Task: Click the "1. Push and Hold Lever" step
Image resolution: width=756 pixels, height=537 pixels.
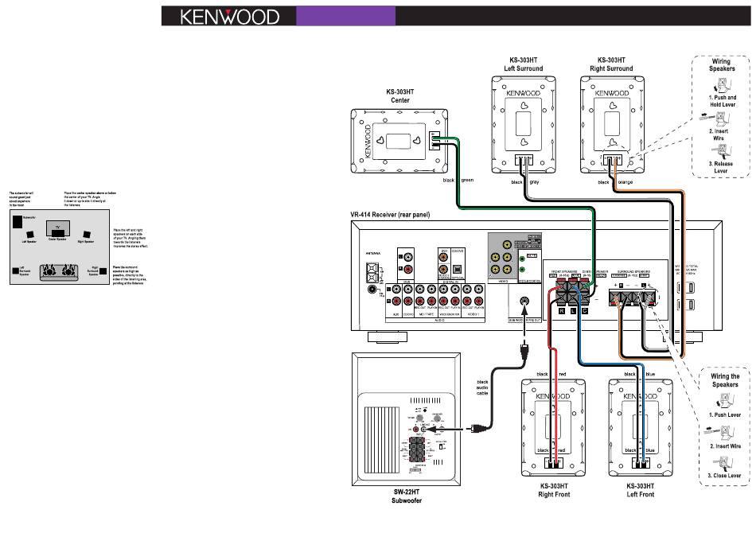Action: [x=723, y=101]
